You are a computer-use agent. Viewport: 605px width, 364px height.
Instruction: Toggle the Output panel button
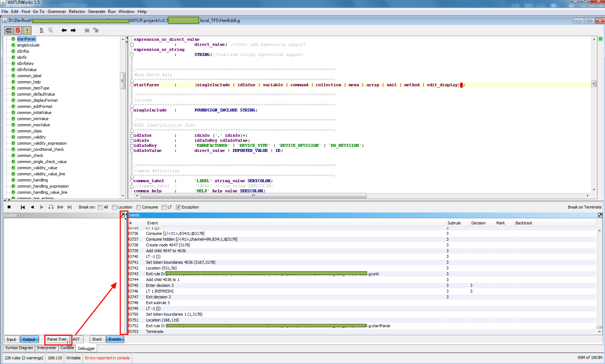click(29, 339)
